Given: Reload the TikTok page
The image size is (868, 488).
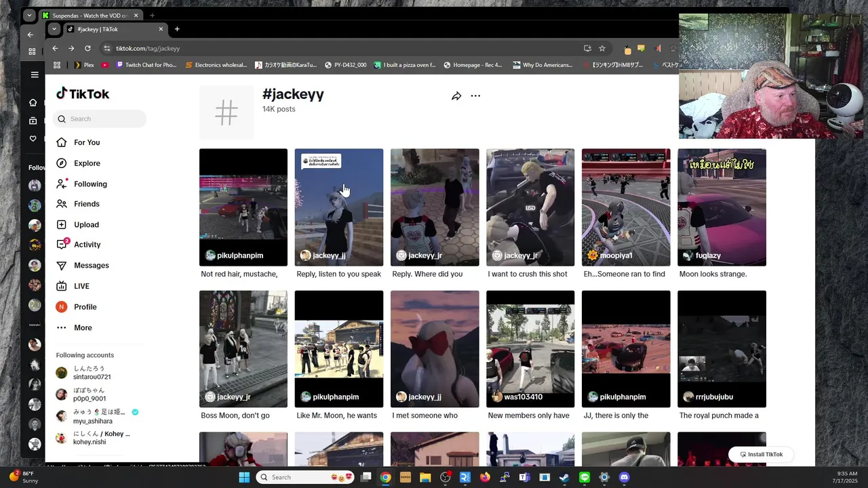Looking at the screenshot, I should click(87, 48).
